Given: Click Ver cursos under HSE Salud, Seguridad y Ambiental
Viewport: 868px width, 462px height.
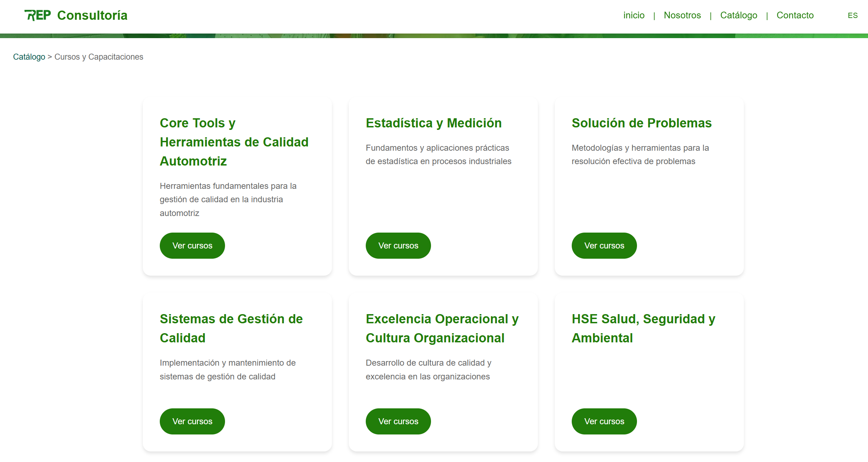Looking at the screenshot, I should tap(604, 421).
